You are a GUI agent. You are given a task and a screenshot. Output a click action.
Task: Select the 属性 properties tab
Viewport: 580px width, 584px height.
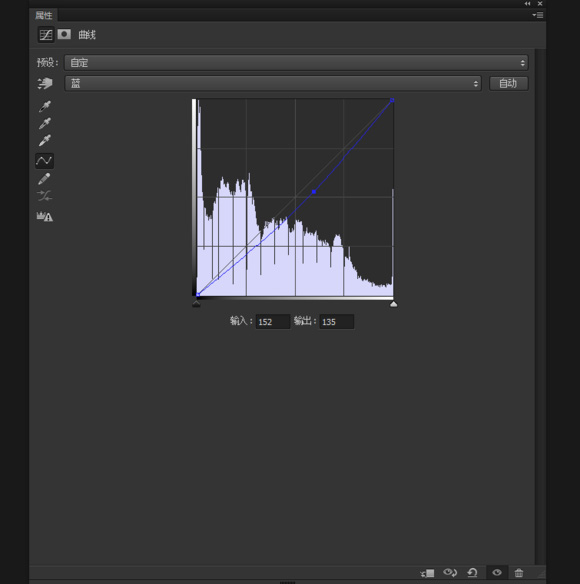pyautogui.click(x=44, y=15)
